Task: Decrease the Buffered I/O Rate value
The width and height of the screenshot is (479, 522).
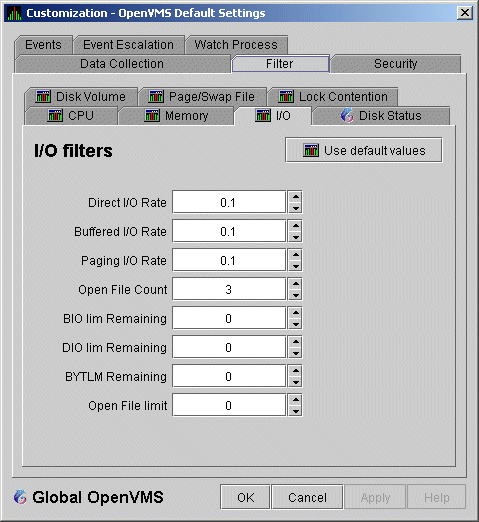Action: coord(295,237)
